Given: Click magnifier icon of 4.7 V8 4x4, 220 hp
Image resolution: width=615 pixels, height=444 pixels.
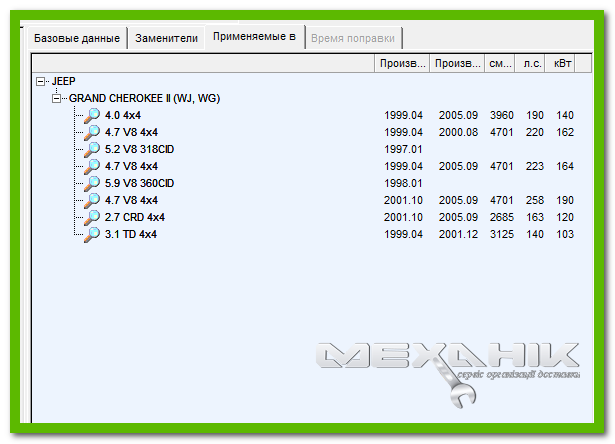Looking at the screenshot, I should tap(92, 132).
